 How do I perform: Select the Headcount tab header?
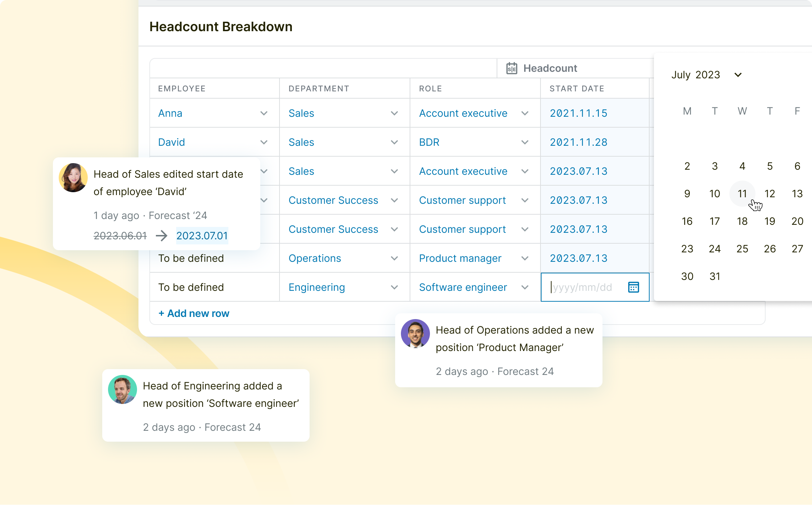[550, 68]
